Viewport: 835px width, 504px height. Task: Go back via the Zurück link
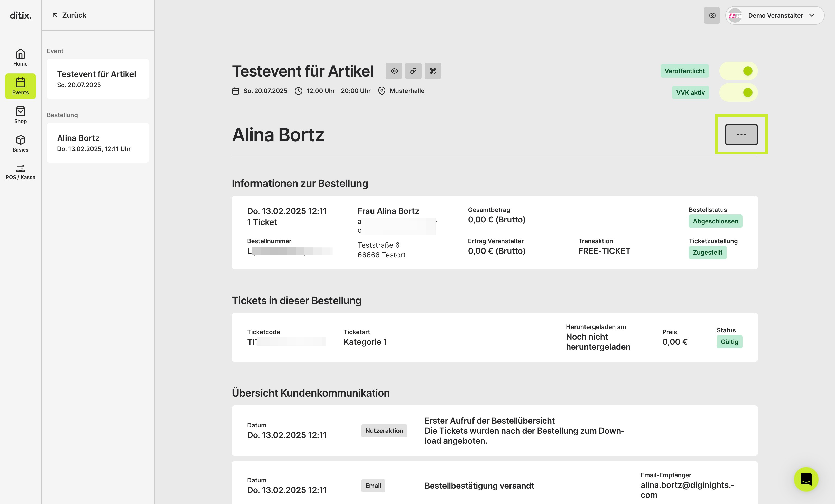pyautogui.click(x=69, y=15)
